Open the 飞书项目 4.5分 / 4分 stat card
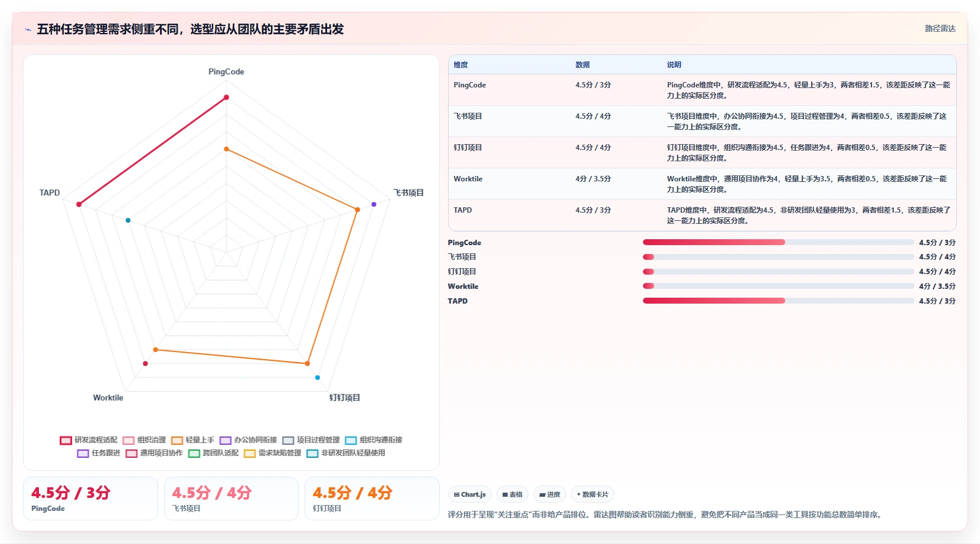The width and height of the screenshot is (980, 544). [231, 499]
